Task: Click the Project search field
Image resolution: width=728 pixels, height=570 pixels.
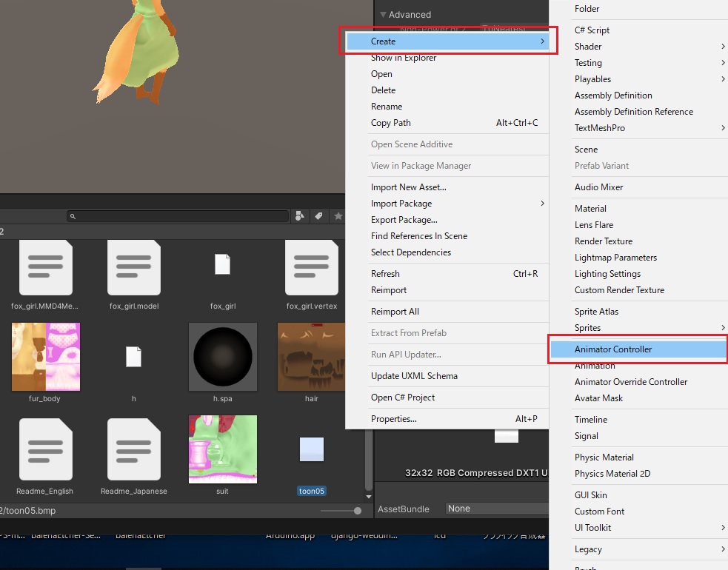Action: pos(178,216)
